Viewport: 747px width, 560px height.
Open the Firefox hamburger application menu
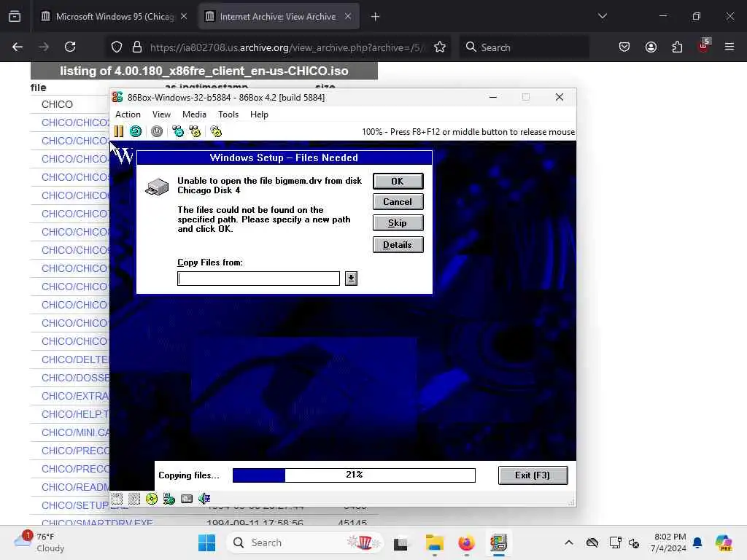[729, 47]
